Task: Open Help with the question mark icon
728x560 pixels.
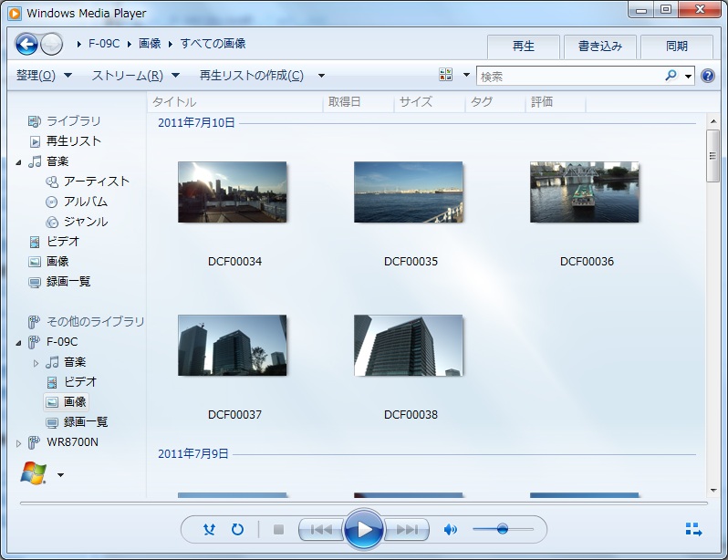Action: tap(708, 76)
